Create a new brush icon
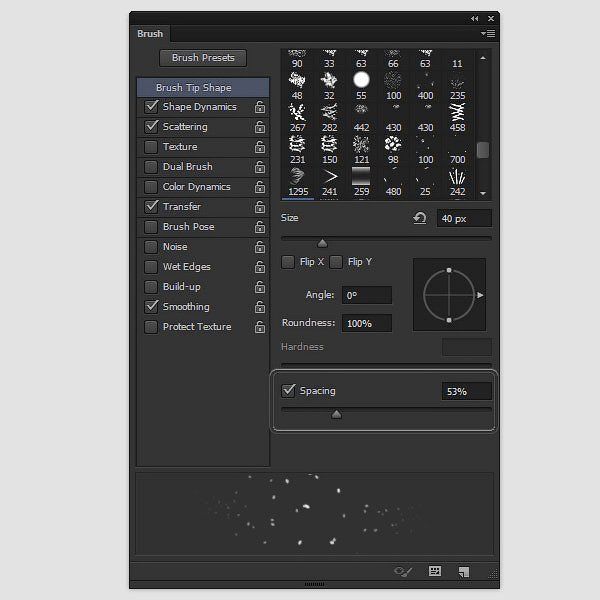 coord(464,572)
